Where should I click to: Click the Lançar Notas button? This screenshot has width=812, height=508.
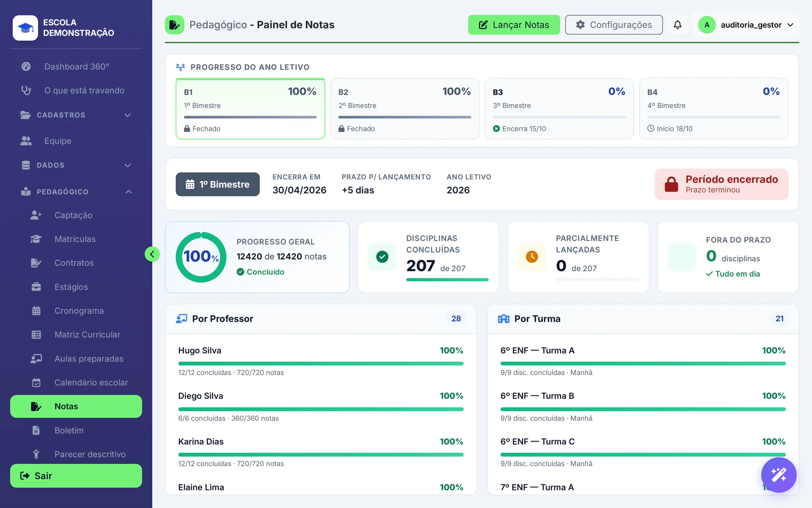click(514, 25)
